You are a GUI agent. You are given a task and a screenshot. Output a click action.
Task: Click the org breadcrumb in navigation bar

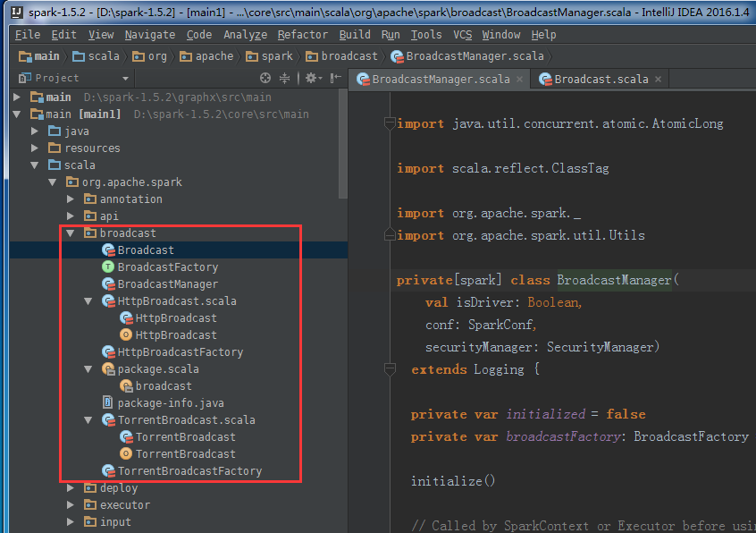tap(149, 56)
